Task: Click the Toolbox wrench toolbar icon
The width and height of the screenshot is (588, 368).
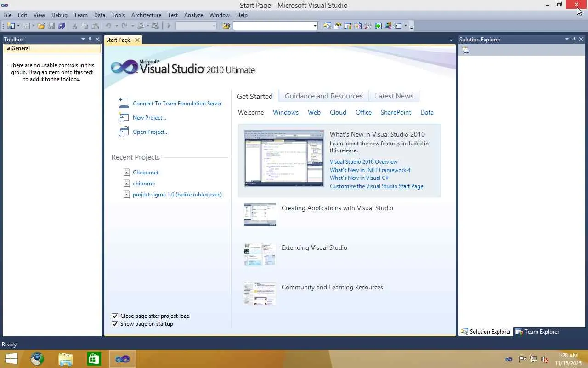Action: tap(368, 26)
